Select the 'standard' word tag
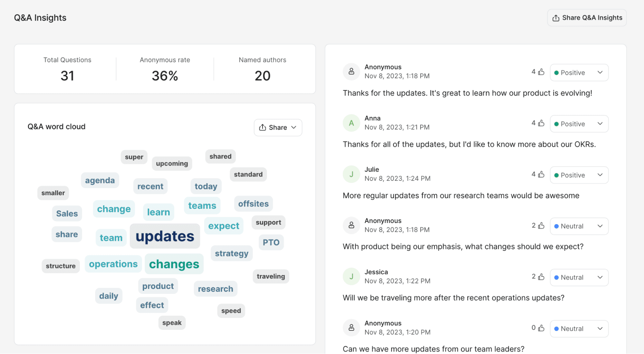This screenshot has width=644, height=354. (x=248, y=174)
